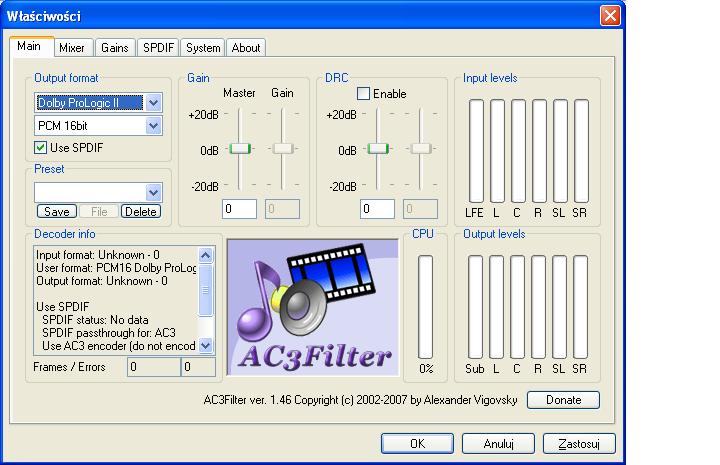Click the 'SPDIF status: No data' line
720x465 pixels.
click(95, 320)
